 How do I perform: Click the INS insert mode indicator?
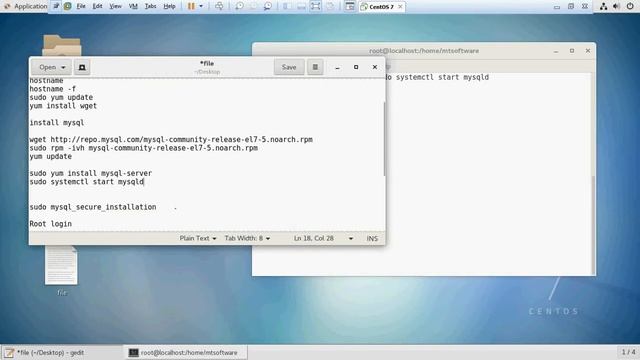click(372, 238)
